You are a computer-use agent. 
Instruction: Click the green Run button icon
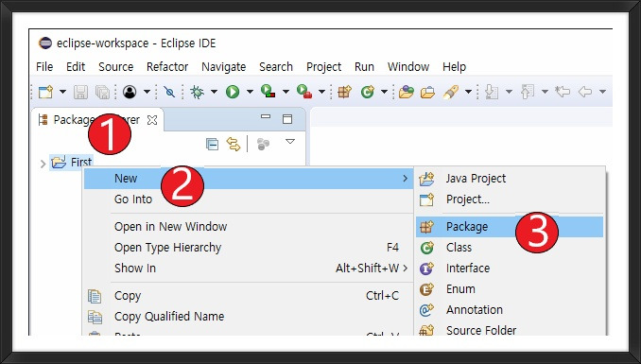233,92
